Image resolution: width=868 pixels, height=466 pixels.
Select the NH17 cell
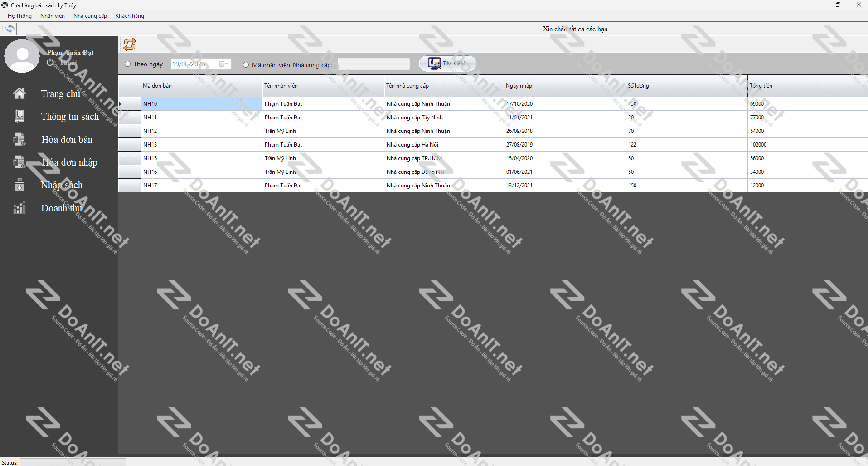click(201, 186)
